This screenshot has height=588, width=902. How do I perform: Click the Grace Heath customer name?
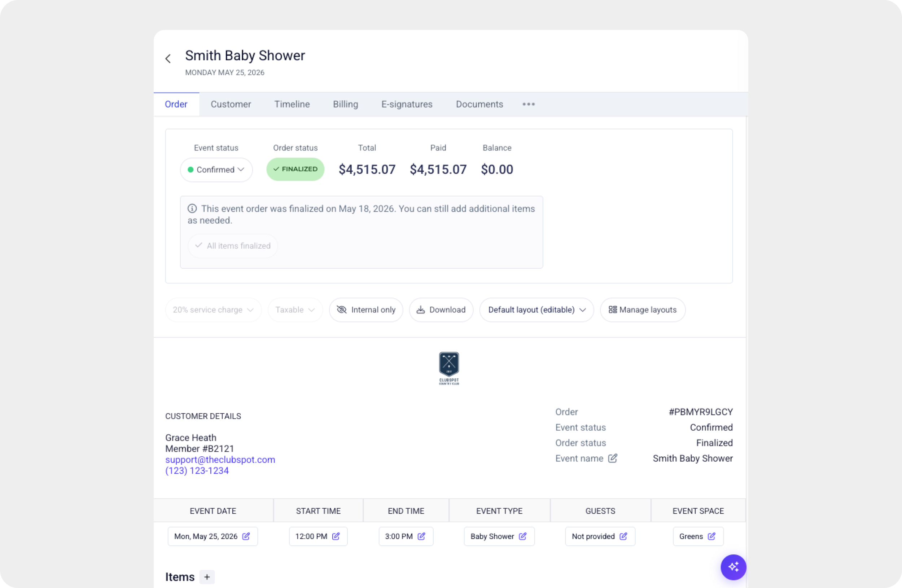point(191,437)
